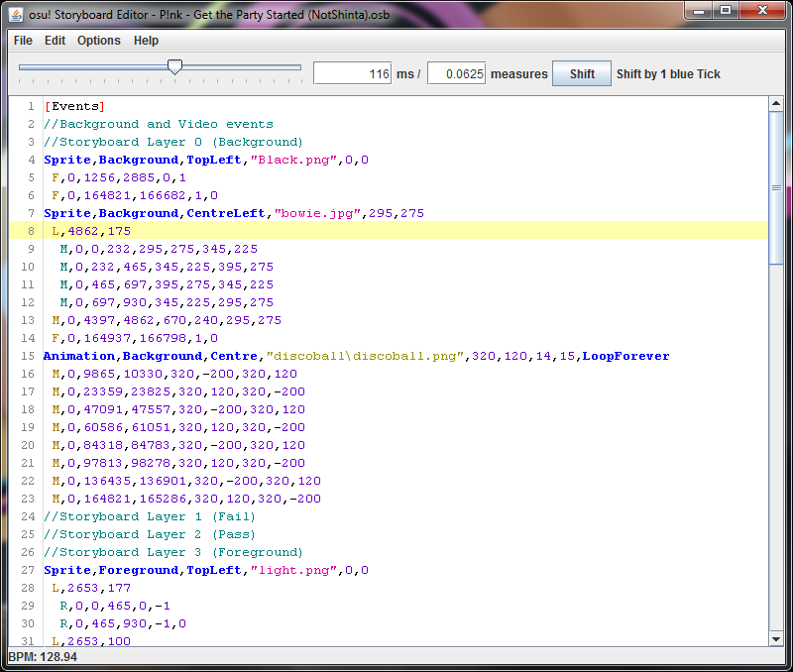Click the "//Storyboard Layer 2 (Pass)" comment
The height and width of the screenshot is (672, 793).
click(x=150, y=534)
